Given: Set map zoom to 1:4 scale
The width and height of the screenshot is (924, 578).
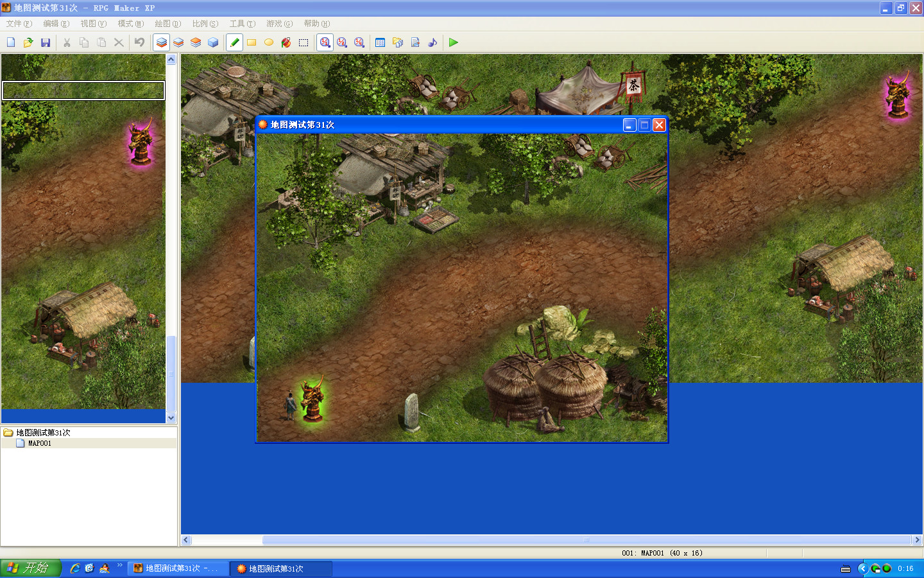Looking at the screenshot, I should coord(359,42).
